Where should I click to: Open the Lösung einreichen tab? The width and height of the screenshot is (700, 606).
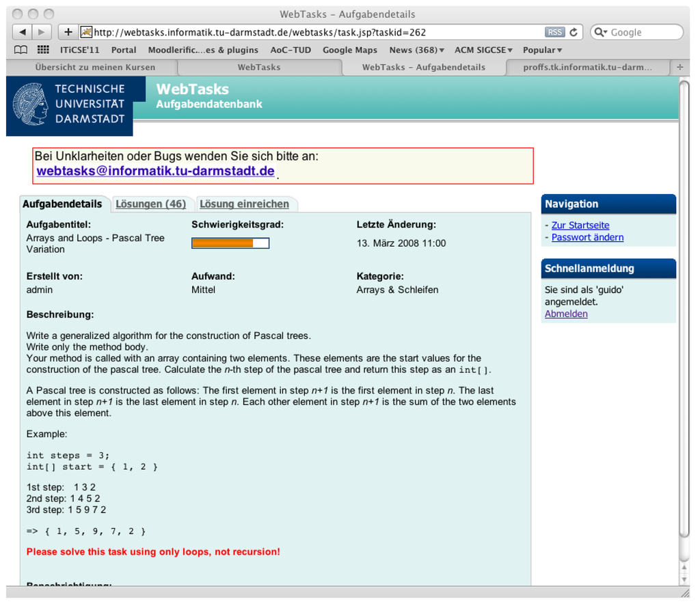tap(244, 204)
